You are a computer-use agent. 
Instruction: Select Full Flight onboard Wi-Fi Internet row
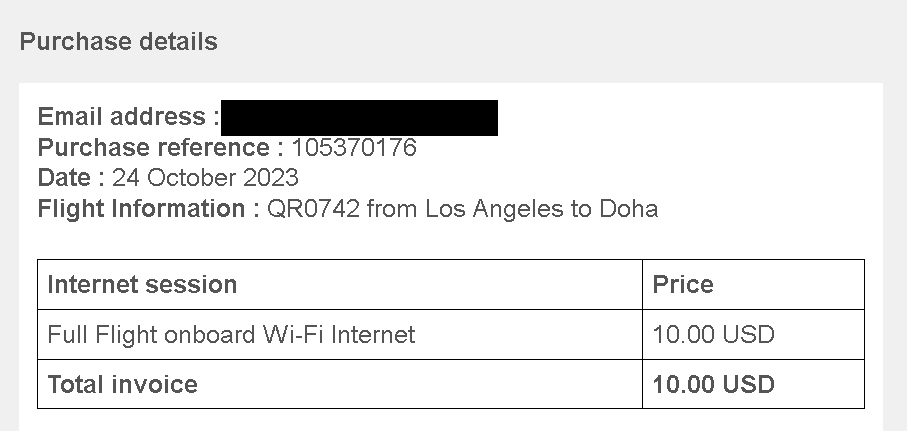[451, 334]
